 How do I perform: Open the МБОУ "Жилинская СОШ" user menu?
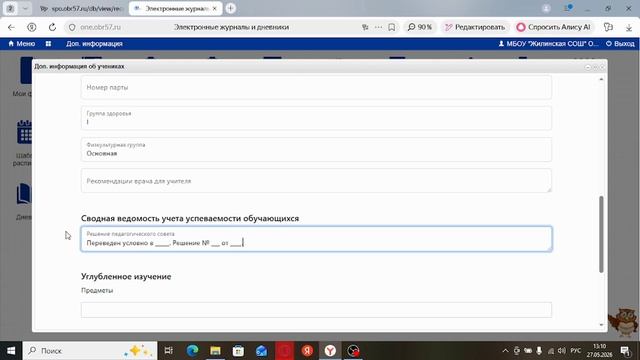548,44
